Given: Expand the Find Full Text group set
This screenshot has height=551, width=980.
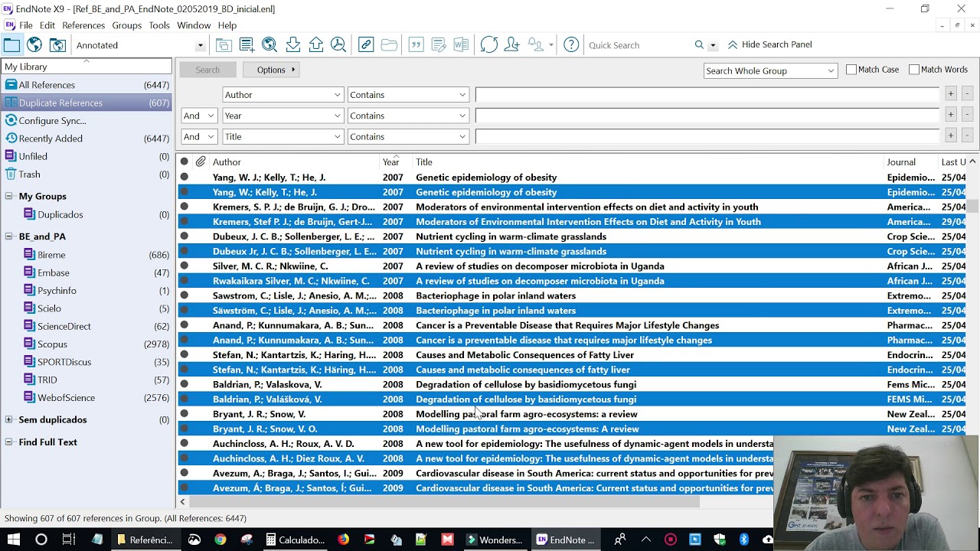Looking at the screenshot, I should (x=9, y=442).
